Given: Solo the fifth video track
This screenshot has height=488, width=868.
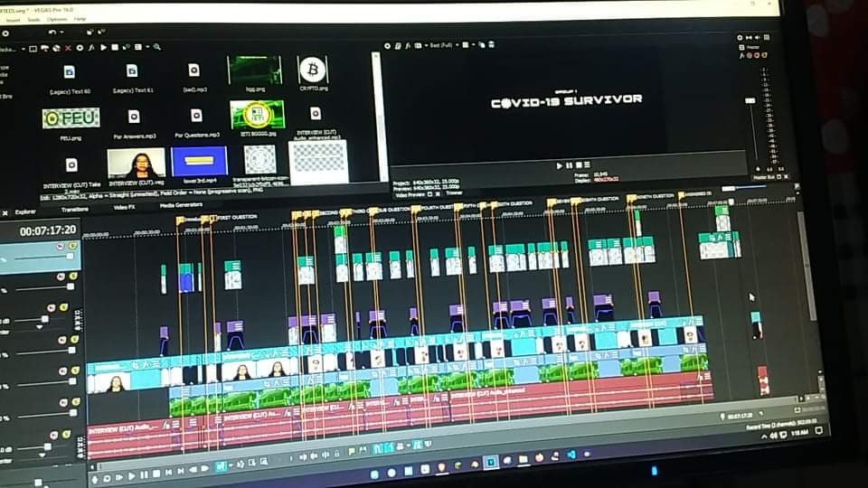Looking at the screenshot, I should click(x=75, y=371).
